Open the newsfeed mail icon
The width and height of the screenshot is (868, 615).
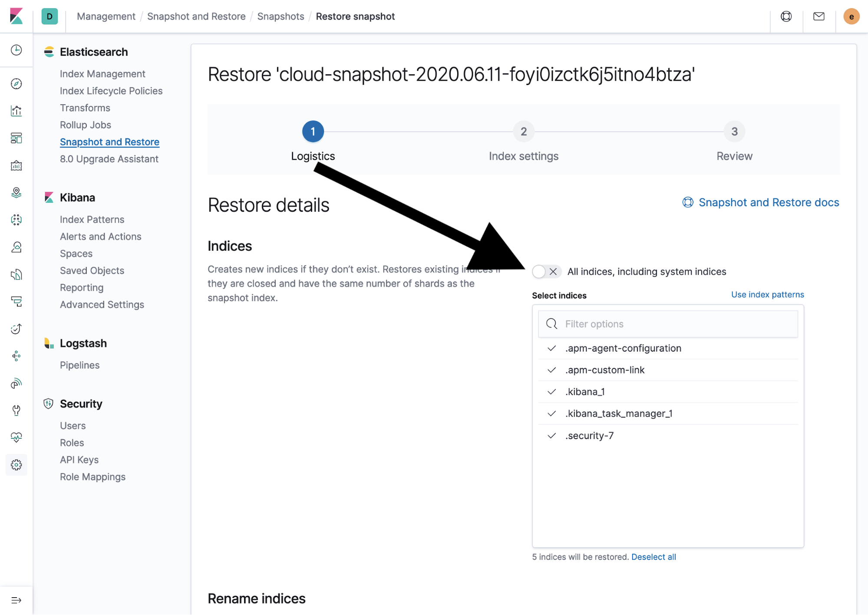(x=818, y=16)
